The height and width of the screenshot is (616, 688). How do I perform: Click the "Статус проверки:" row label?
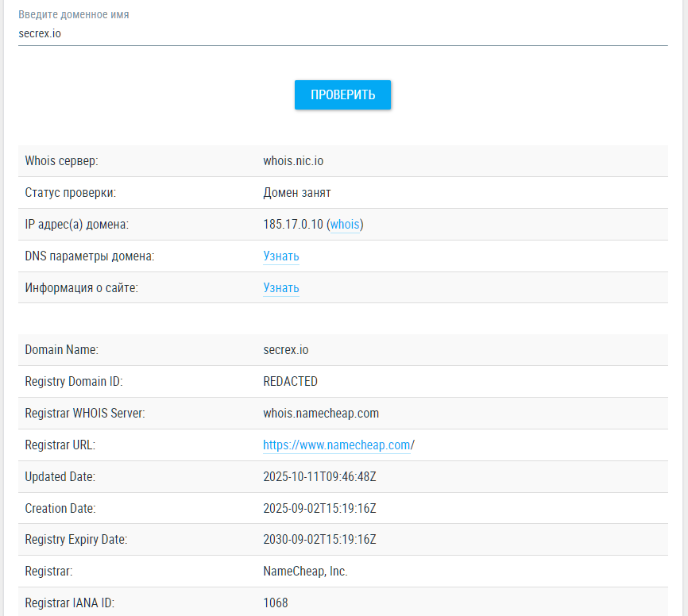point(71,193)
